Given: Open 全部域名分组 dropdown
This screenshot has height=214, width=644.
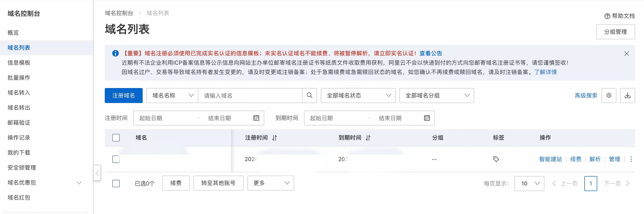Looking at the screenshot, I should [x=437, y=95].
